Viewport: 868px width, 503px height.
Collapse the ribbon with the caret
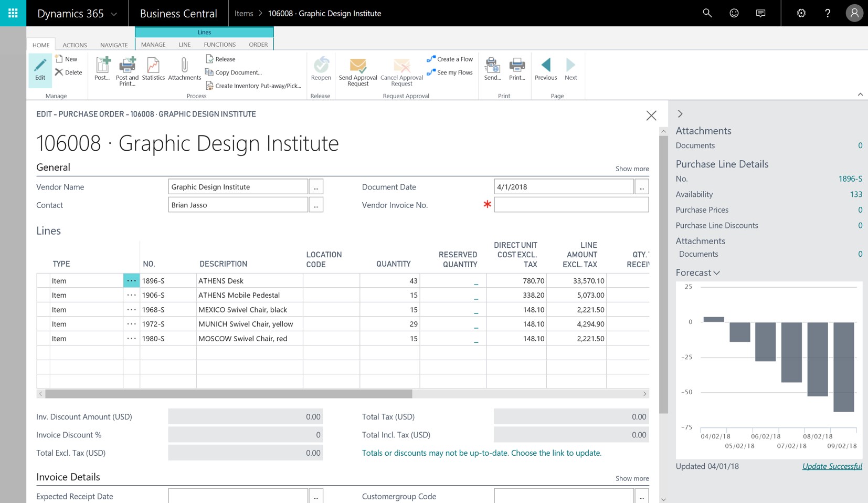[860, 95]
